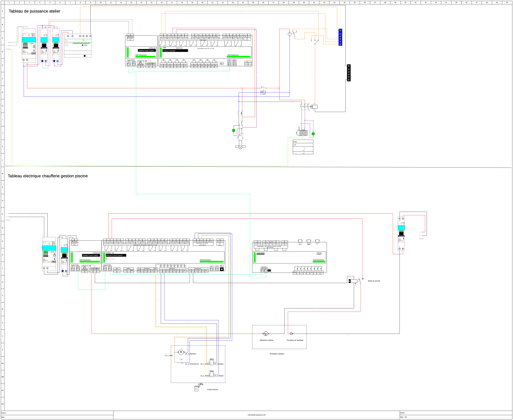This screenshot has width=513, height=420.
Task: Select the black terminal block strip
Action: 349,73
